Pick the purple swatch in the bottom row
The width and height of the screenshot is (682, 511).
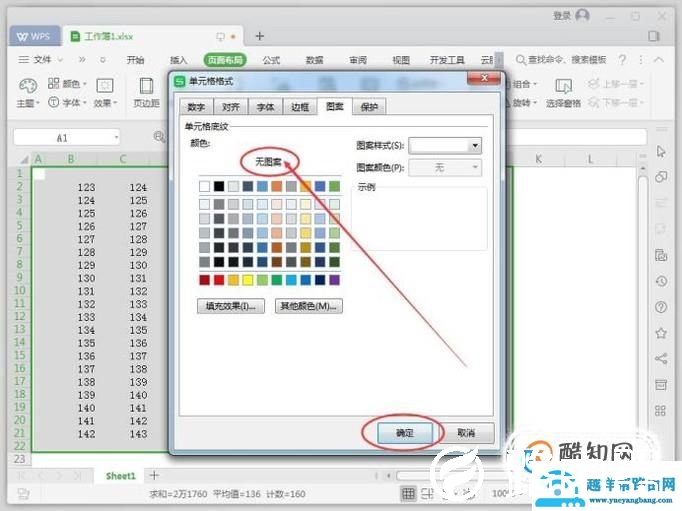[x=334, y=280]
